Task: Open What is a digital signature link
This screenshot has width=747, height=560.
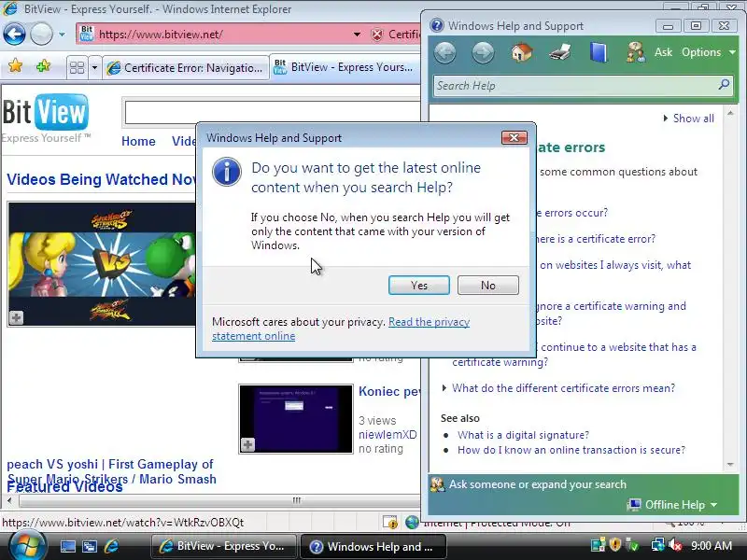Action: click(x=523, y=435)
